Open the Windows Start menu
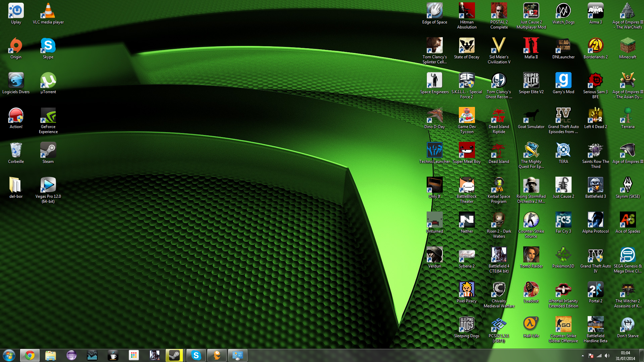Screen dimensions: 644x362 tap(9, 355)
